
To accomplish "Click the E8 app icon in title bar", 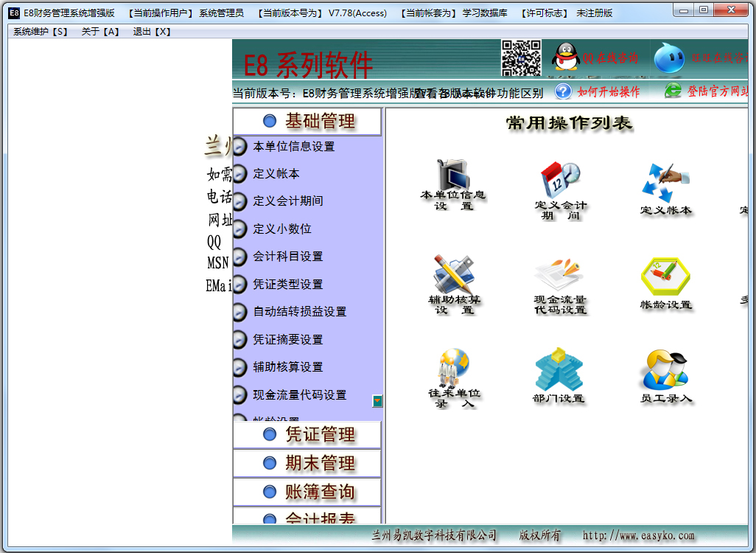I will (14, 13).
